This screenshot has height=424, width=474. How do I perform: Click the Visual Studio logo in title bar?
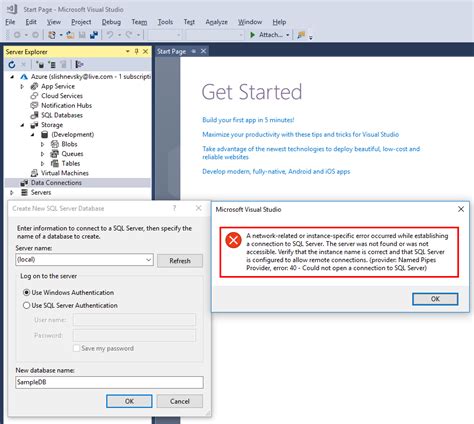point(12,9)
